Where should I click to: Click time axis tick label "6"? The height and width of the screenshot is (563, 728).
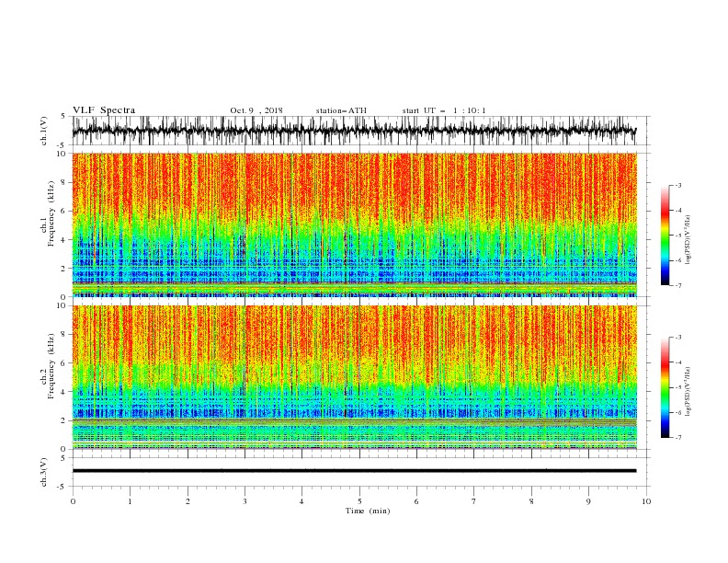click(416, 501)
